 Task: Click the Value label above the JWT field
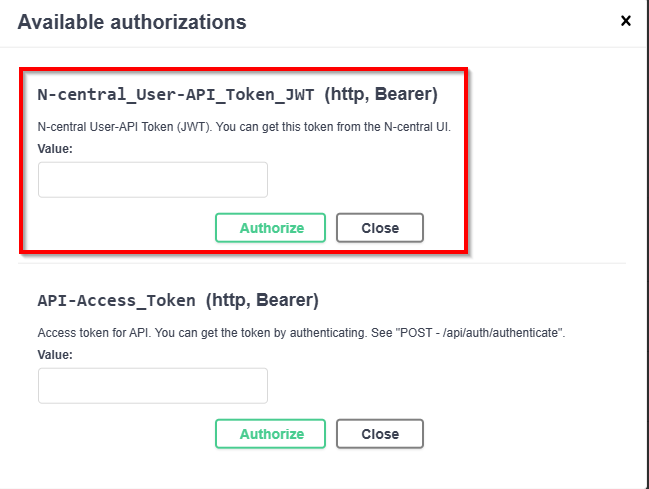pos(55,148)
